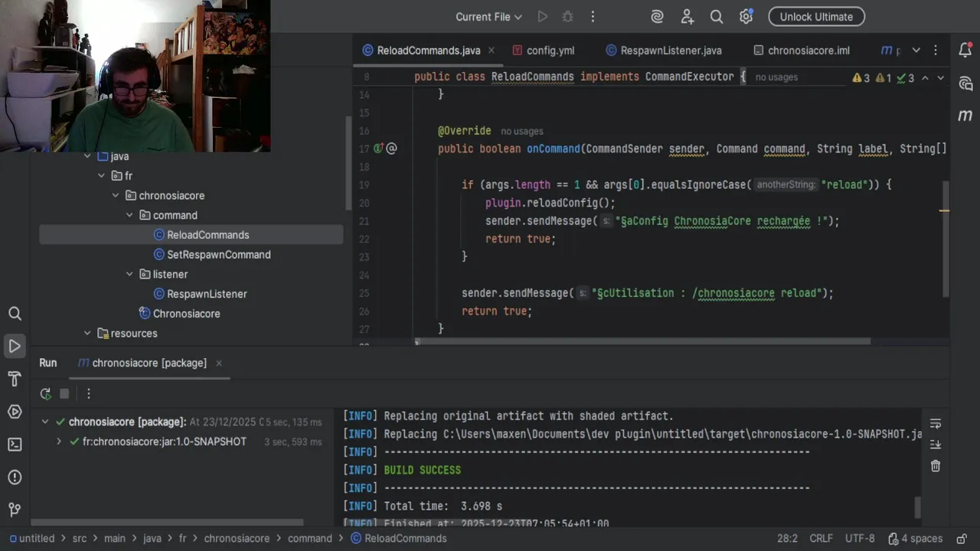The width and height of the screenshot is (980, 551).
Task: Open the Problems tool window
Action: coord(15,478)
